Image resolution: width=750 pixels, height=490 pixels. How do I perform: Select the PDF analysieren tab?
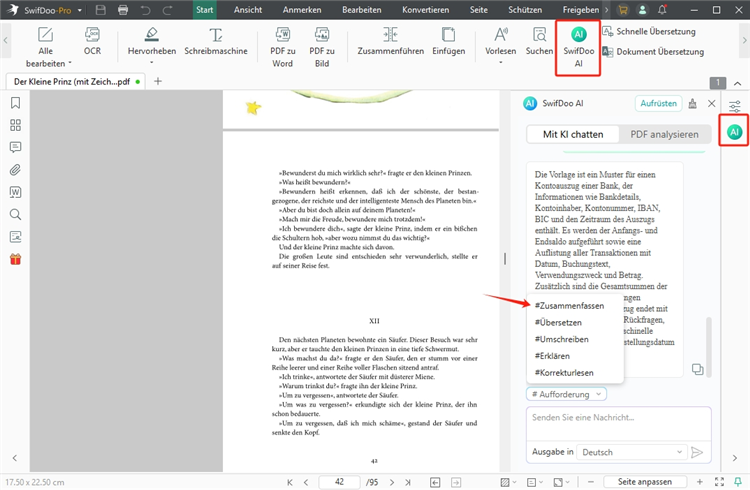tap(664, 134)
